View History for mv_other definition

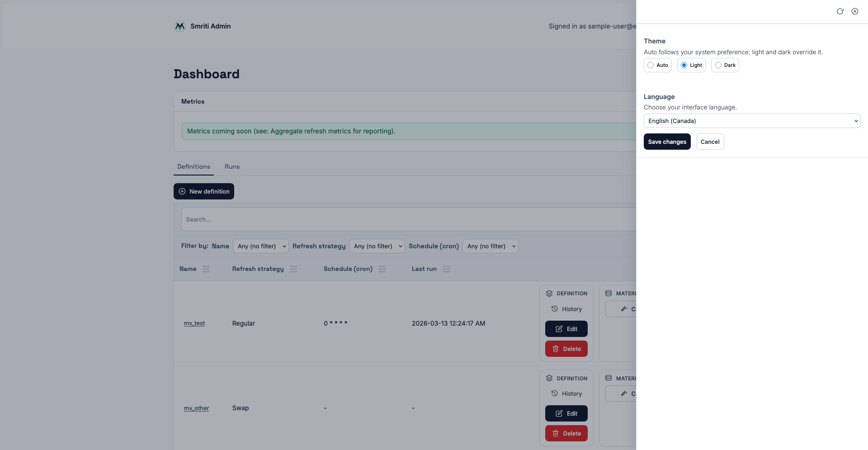566,394
